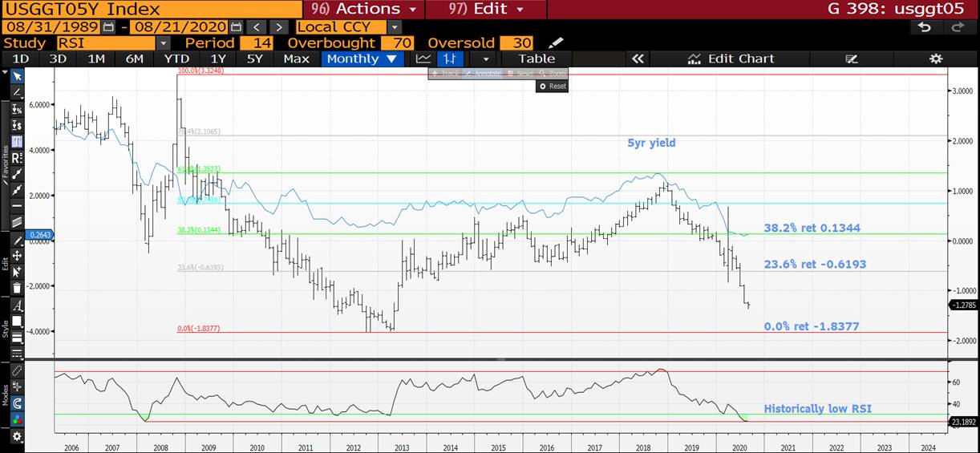Select the trend line tool in Favorites
Image resolution: width=980 pixels, height=453 pixels.
click(x=17, y=174)
